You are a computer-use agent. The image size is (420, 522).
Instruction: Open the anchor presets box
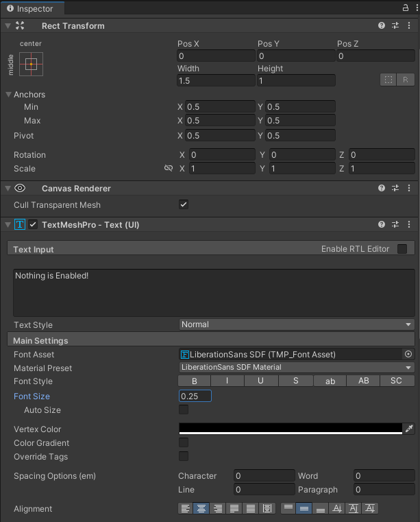[x=31, y=64]
